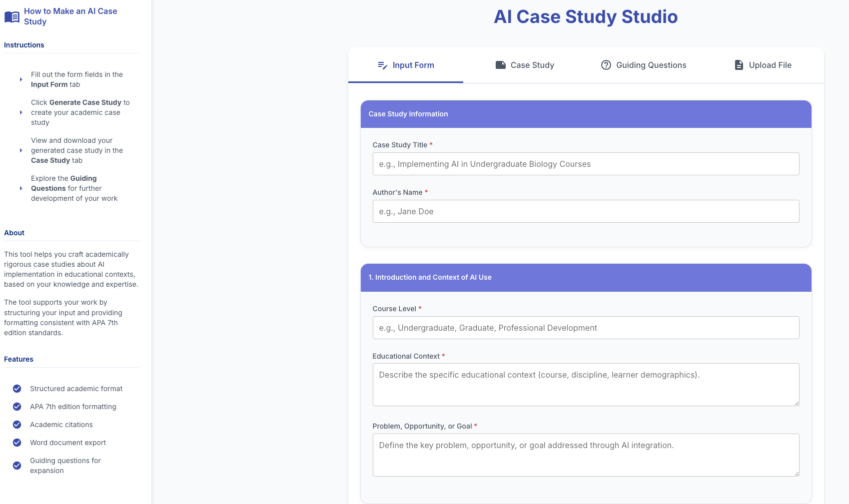Screen dimensions: 849x504
Task: Click the arrow beside Click Generate Case Study
Action: (21, 112)
